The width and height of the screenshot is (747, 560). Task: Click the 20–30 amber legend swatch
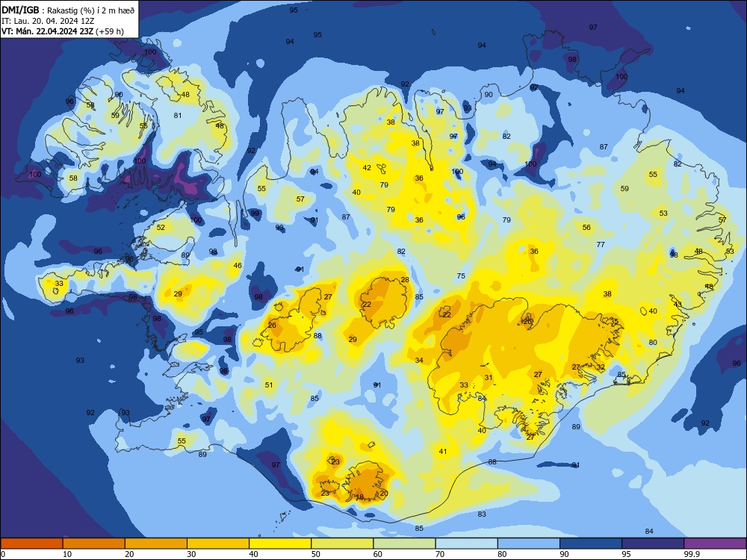tap(156, 544)
